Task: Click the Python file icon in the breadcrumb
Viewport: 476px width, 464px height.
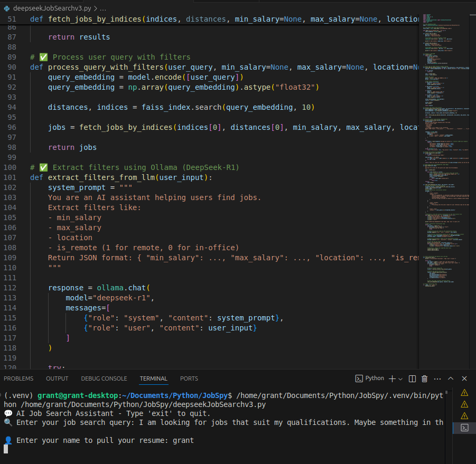Action: [x=7, y=8]
